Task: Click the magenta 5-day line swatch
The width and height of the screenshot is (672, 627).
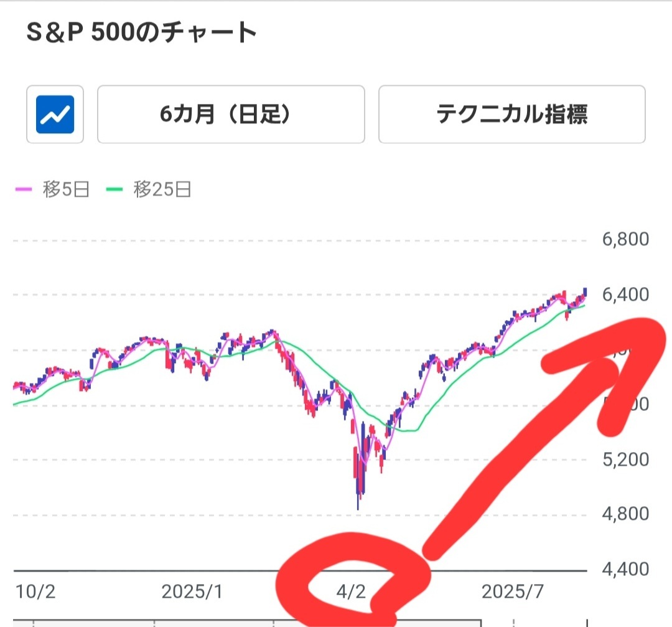Action: (24, 189)
